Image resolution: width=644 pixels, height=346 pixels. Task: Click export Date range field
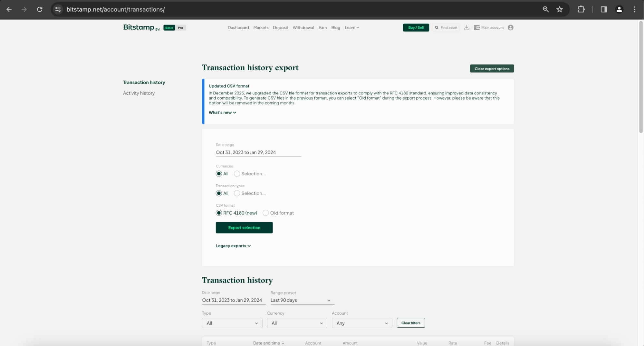coord(258,152)
